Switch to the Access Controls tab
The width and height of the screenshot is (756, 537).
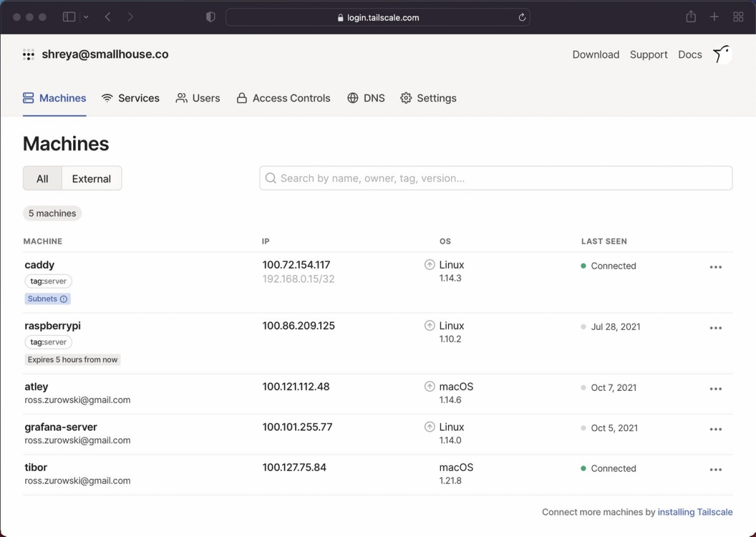pos(283,98)
